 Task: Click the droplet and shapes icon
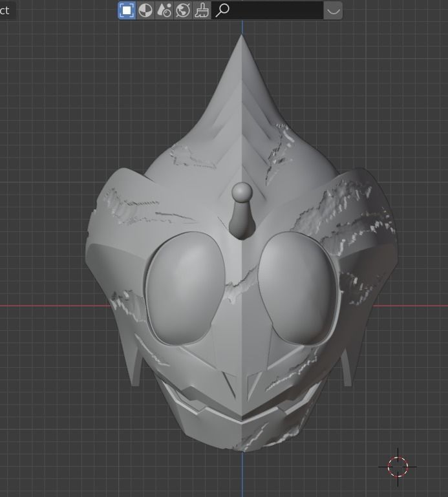(x=164, y=10)
